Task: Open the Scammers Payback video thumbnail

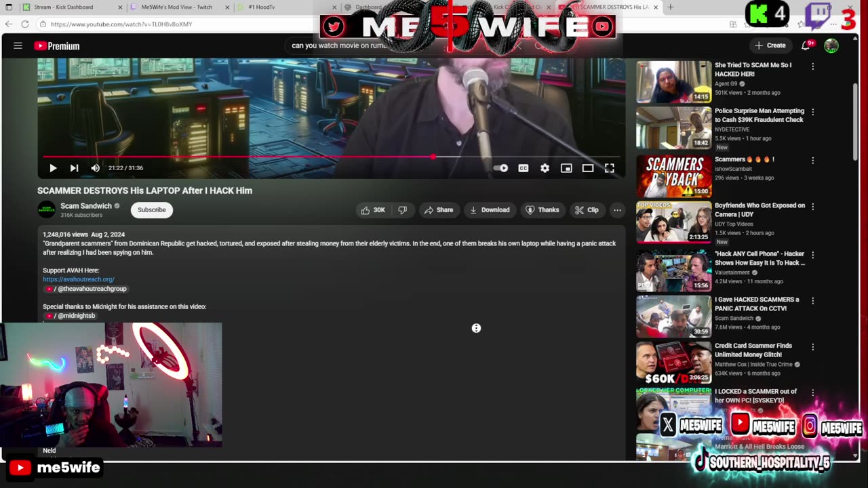Action: [x=674, y=176]
